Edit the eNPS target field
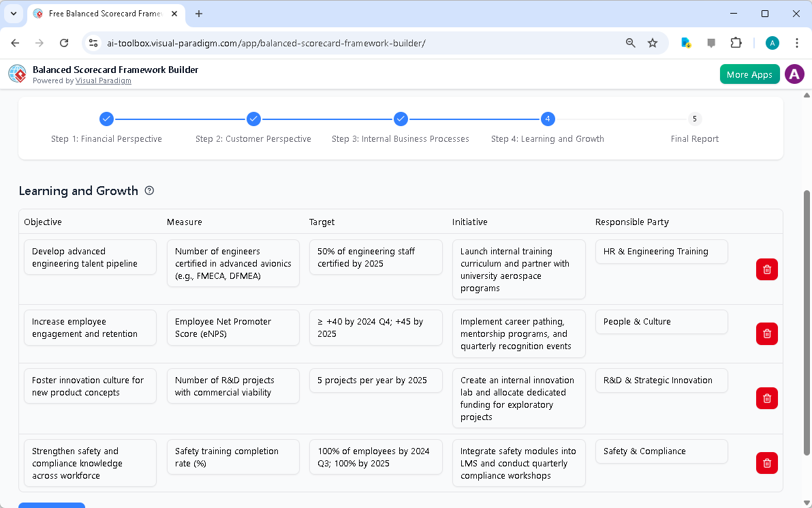The width and height of the screenshot is (812, 508). [375, 327]
